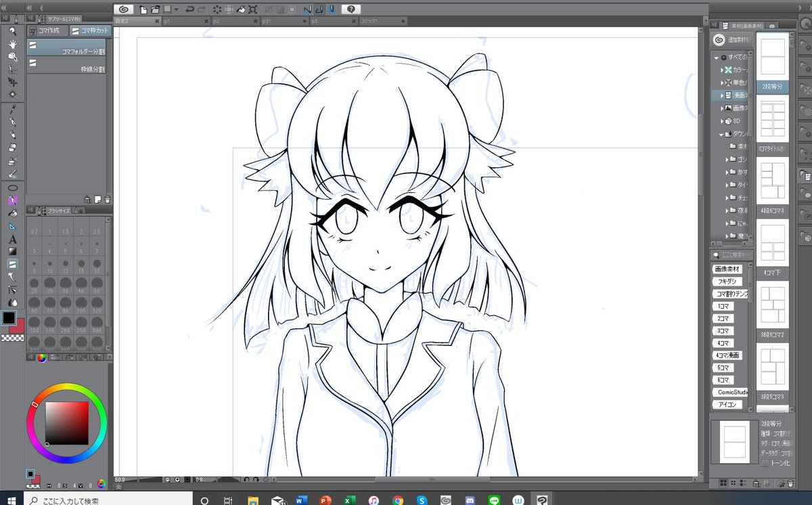Open Clip Studio launcher icon in command bar
Image resolution: width=812 pixels, height=505 pixels.
point(123,9)
